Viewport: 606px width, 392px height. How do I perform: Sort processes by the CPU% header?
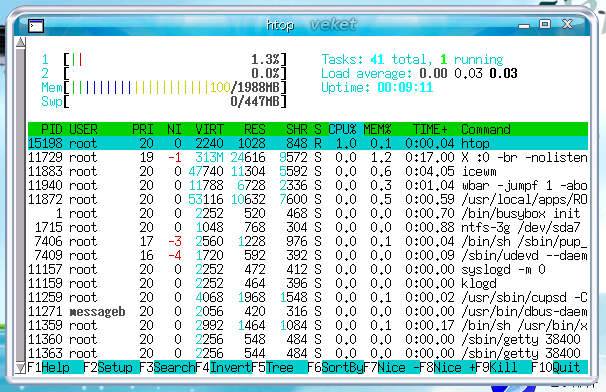coord(342,129)
